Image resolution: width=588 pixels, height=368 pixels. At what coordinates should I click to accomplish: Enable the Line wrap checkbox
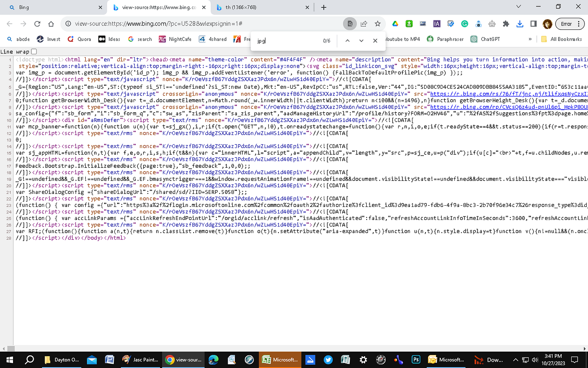(34, 51)
